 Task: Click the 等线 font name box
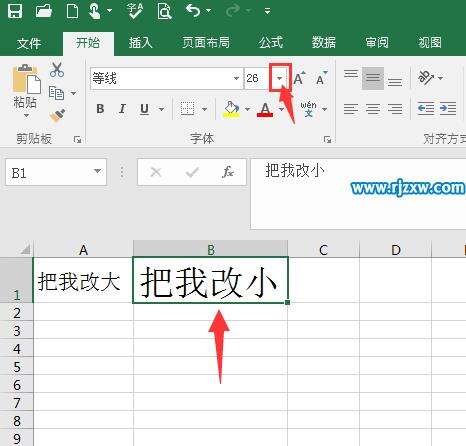coord(161,79)
